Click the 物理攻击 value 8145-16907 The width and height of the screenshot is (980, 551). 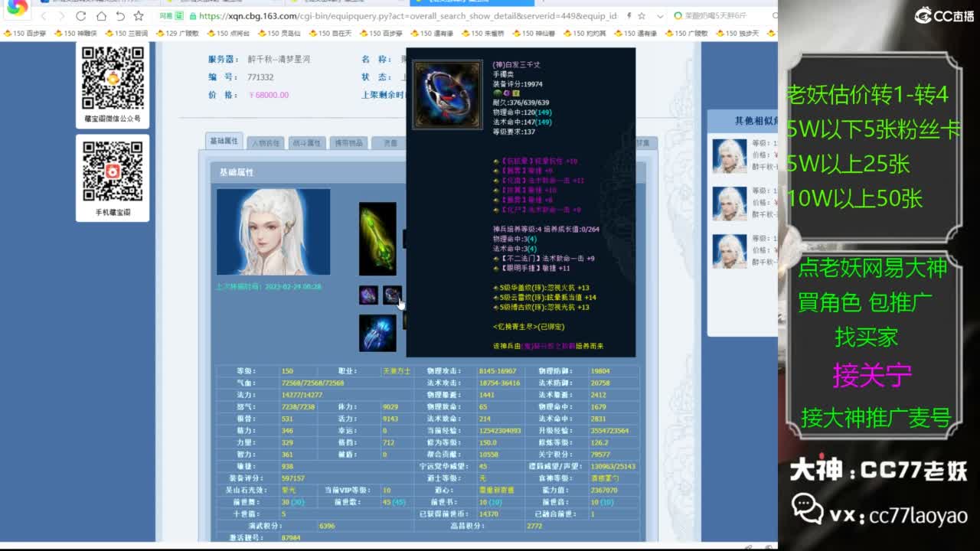coord(498,371)
